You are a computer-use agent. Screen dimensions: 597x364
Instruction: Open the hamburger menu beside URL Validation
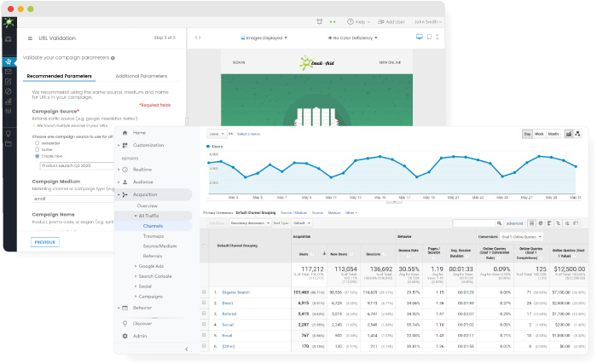point(30,38)
